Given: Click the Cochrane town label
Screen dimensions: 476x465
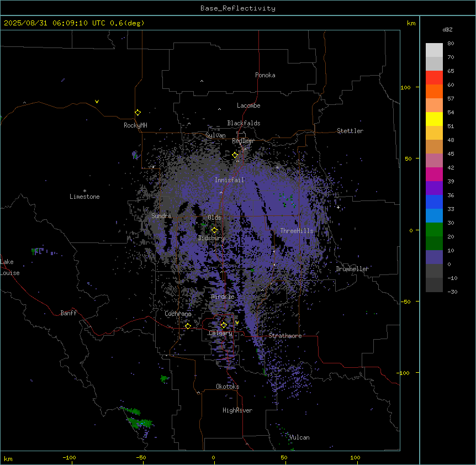Looking at the screenshot, I should (x=178, y=314).
